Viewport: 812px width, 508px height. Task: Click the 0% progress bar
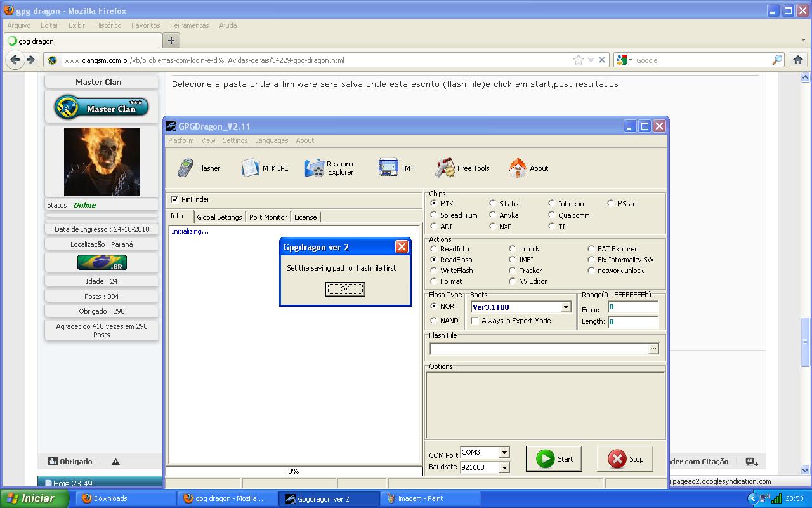pos(294,471)
